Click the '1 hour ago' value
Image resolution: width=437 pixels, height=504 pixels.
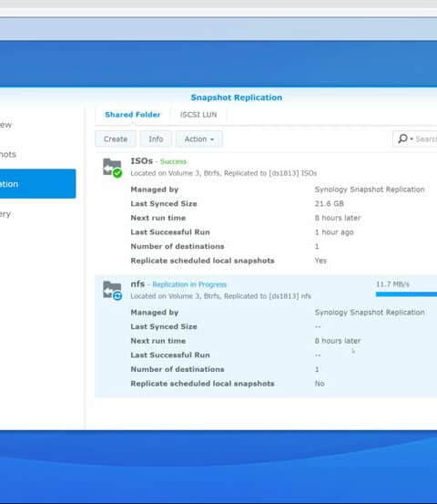tap(334, 232)
